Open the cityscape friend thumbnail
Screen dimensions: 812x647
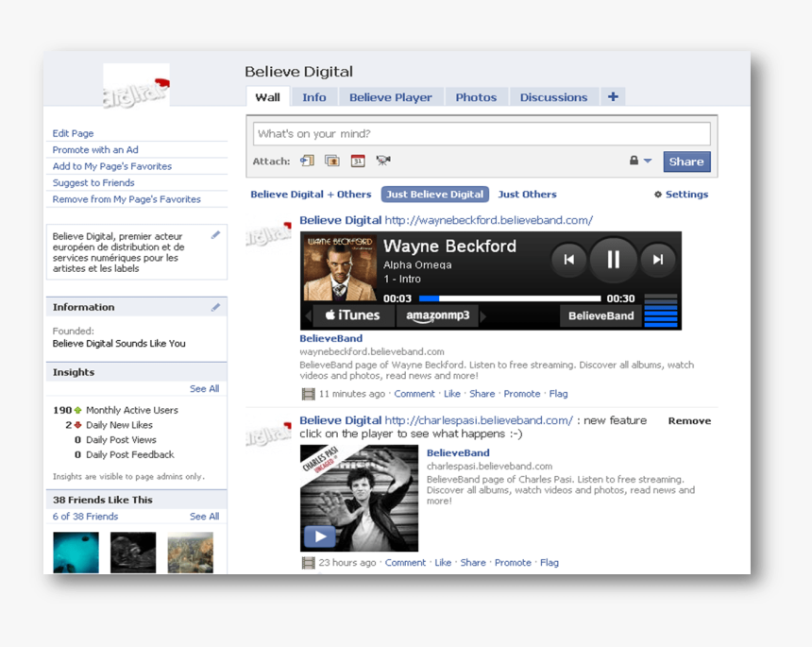pos(191,553)
